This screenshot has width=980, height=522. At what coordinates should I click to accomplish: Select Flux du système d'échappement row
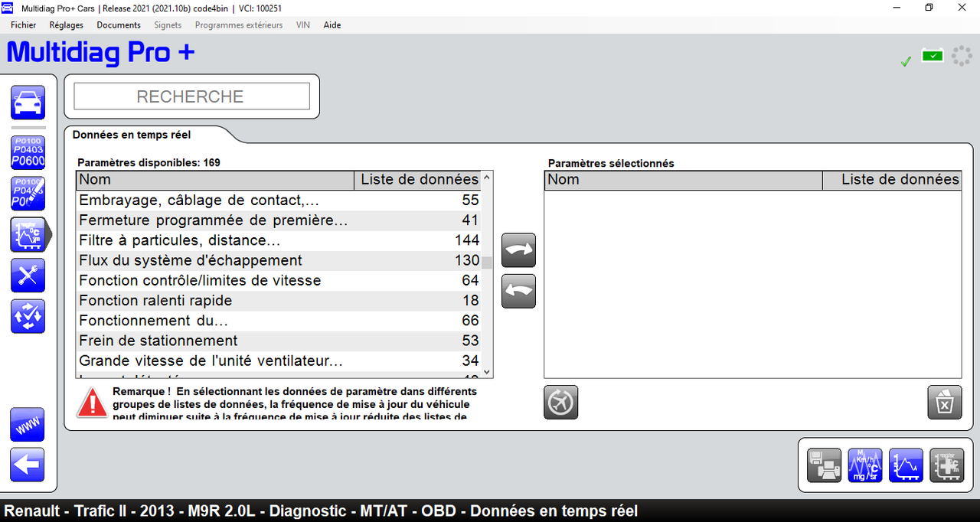279,260
